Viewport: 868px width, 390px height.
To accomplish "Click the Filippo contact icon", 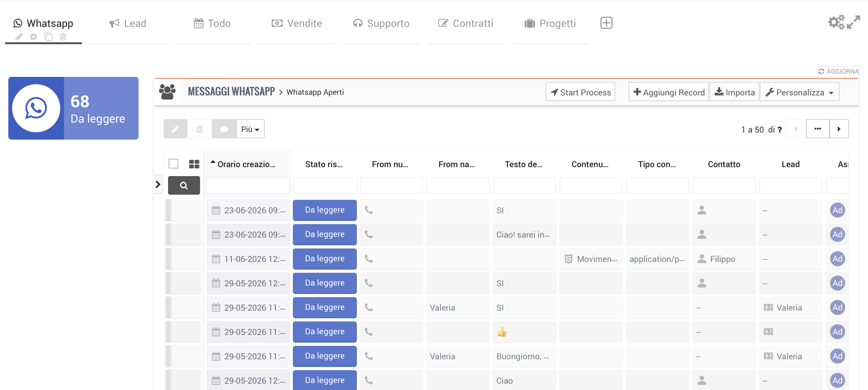I will (x=702, y=259).
